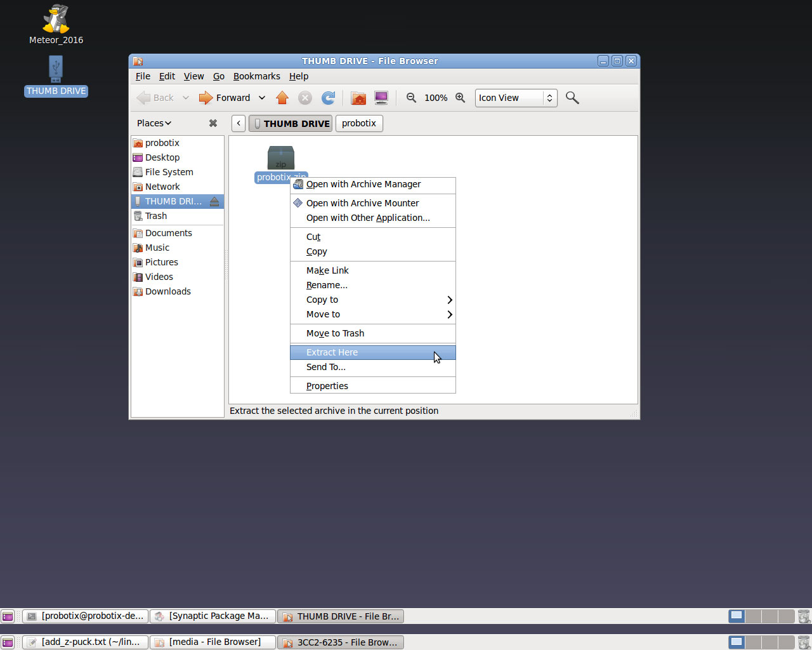The width and height of the screenshot is (812, 650).
Task: Open Downloads in the Places sidebar
Action: click(167, 291)
